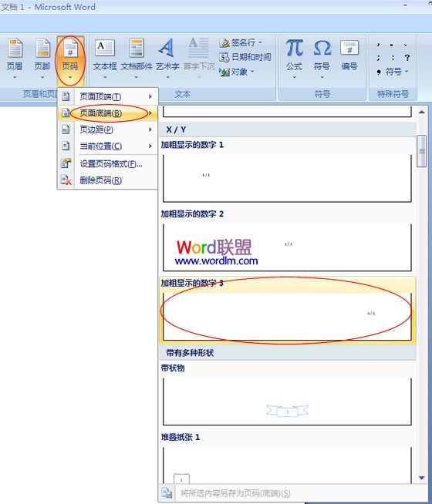
Task: Insert the colon special symbol
Action: coord(393,58)
